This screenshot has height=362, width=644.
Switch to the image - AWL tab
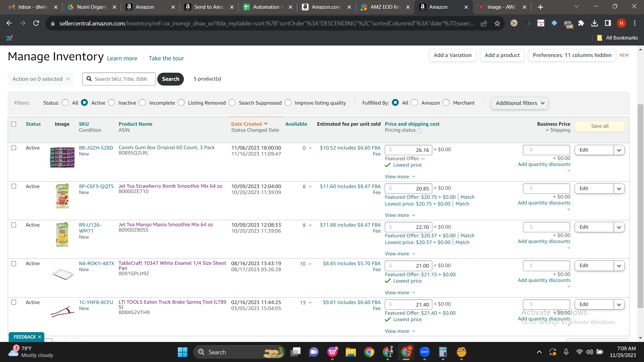click(501, 7)
